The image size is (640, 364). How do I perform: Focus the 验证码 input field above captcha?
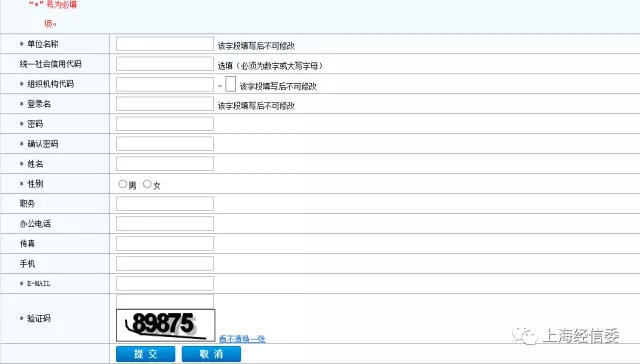pyautogui.click(x=165, y=302)
